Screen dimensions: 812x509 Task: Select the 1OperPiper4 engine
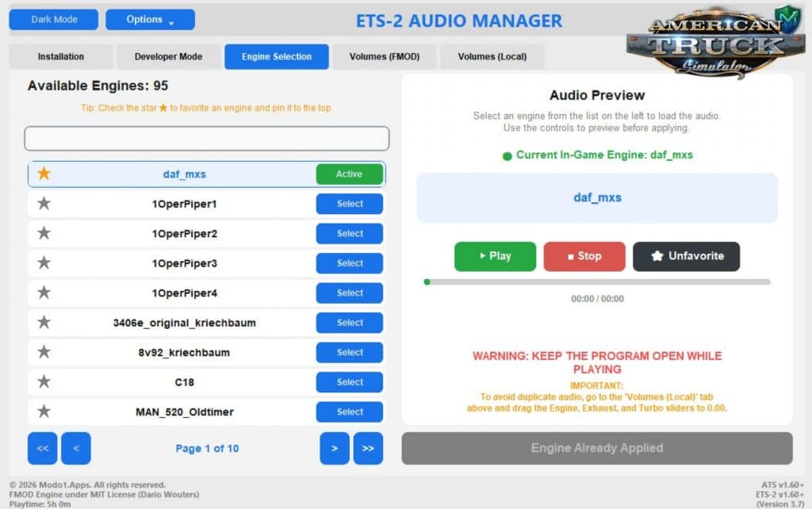350,293
